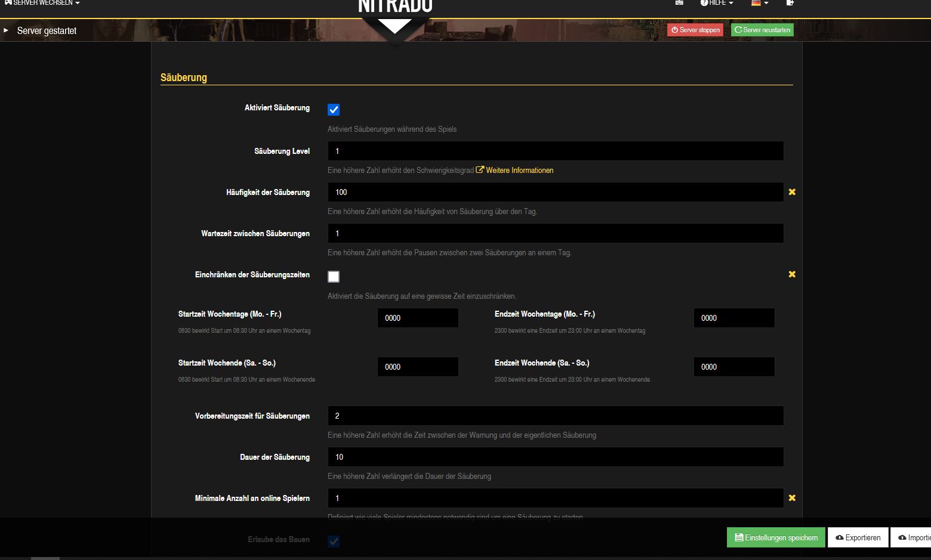Viewport: 931px width, 560px height.
Task: Click yellow X beside Einschränken der Säuberungszeiten
Action: point(792,274)
